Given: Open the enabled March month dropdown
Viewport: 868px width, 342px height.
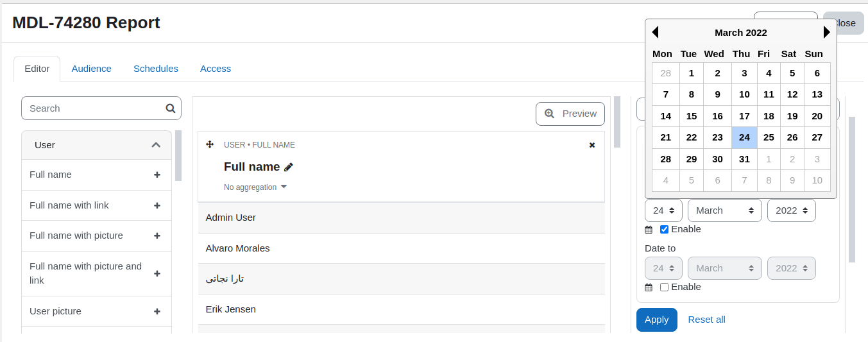Looking at the screenshot, I should click(725, 210).
